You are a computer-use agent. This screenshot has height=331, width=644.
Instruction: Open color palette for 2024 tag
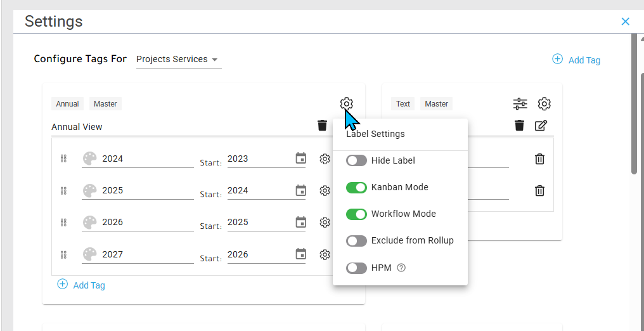[89, 159]
